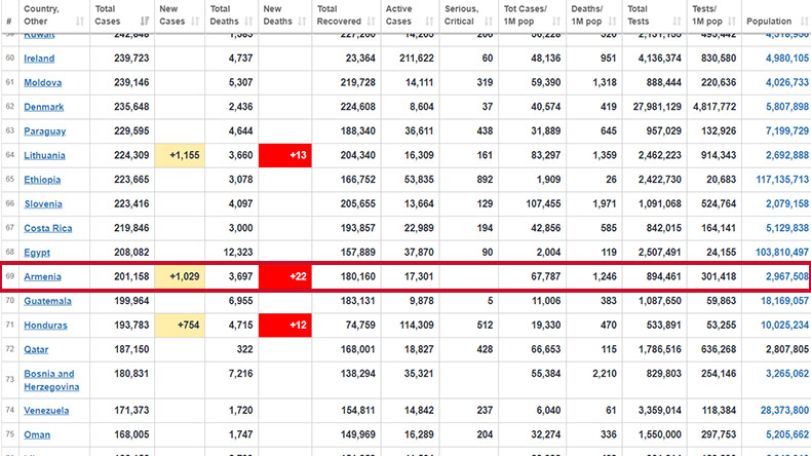The width and height of the screenshot is (811, 456).
Task: Open Bosnia and Herzegovina link
Action: [x=51, y=380]
